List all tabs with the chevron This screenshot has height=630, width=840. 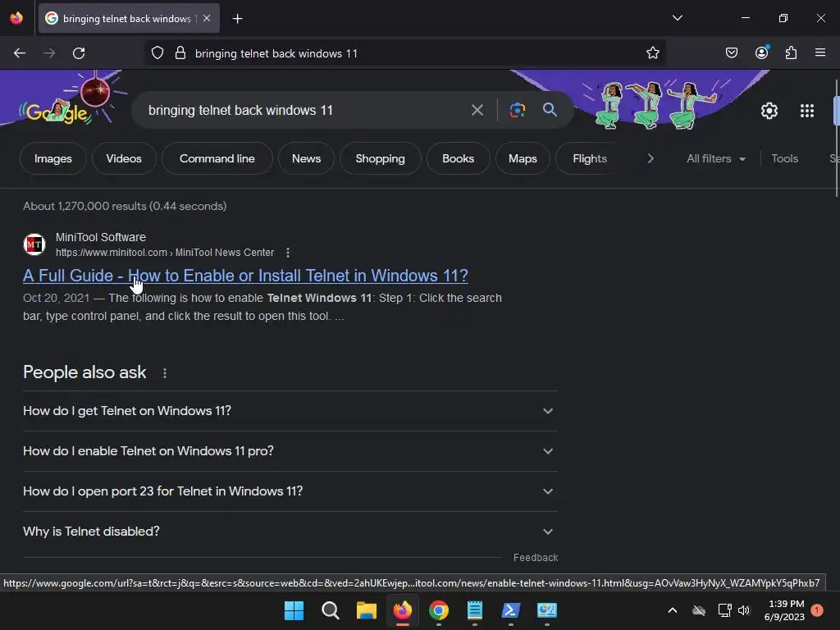(x=678, y=18)
